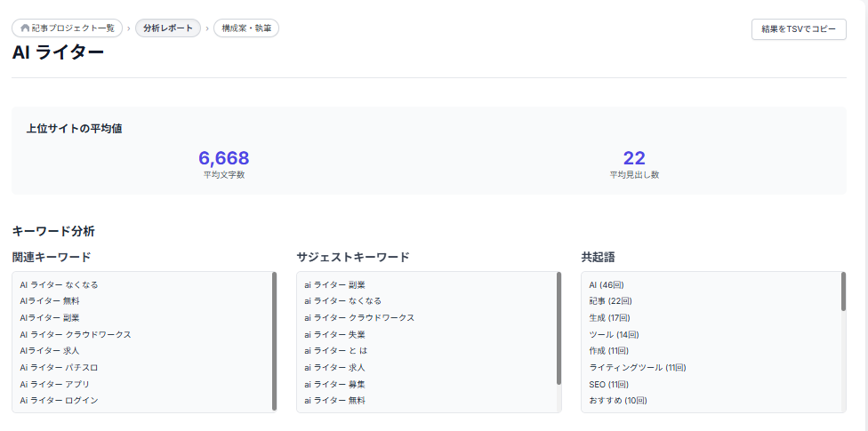Viewport: 868px width, 431px height.
Task: Select the 'AI (46回)' co-occurrence word
Action: pyautogui.click(x=607, y=285)
